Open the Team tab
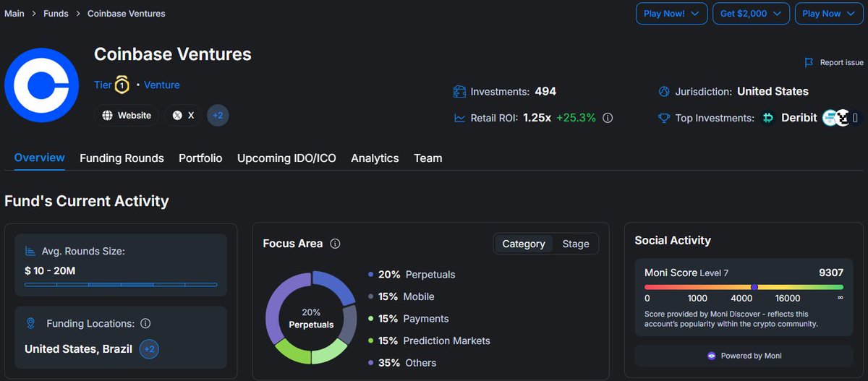This screenshot has width=868, height=381. 428,158
